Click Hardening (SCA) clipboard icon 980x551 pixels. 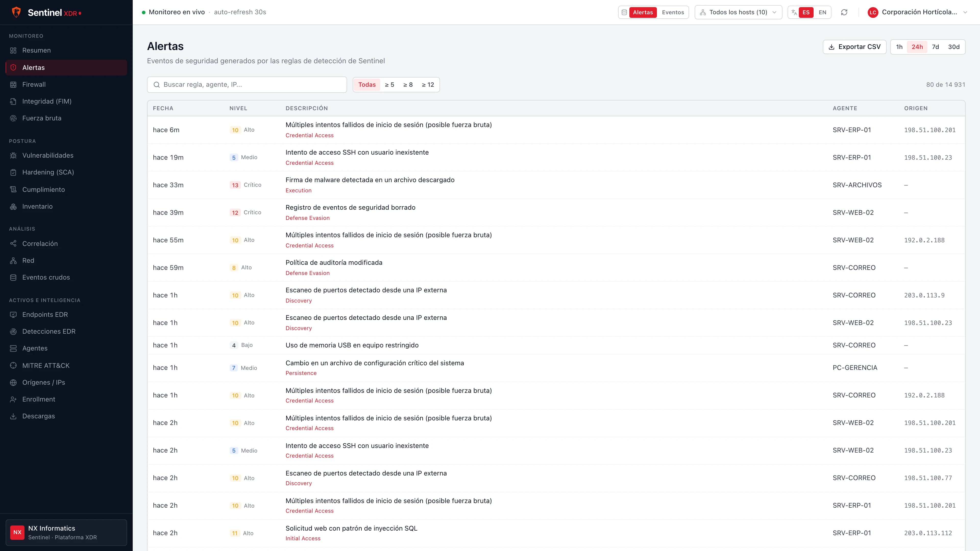(x=13, y=172)
